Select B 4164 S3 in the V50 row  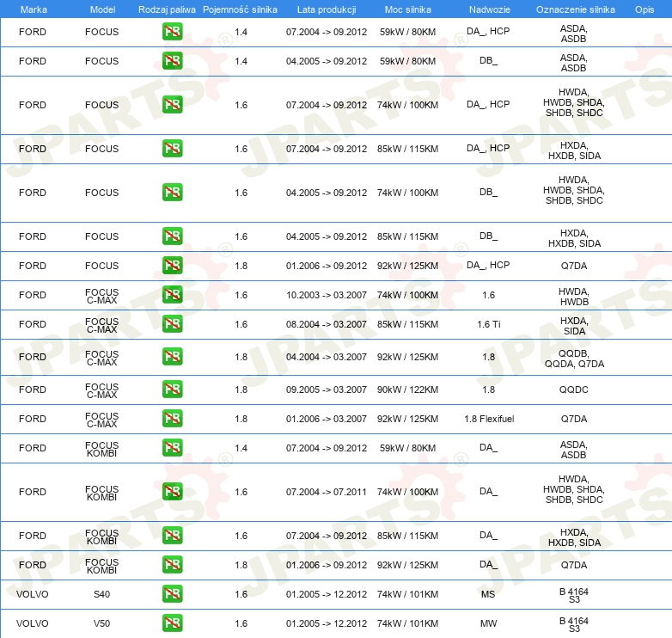574,624
